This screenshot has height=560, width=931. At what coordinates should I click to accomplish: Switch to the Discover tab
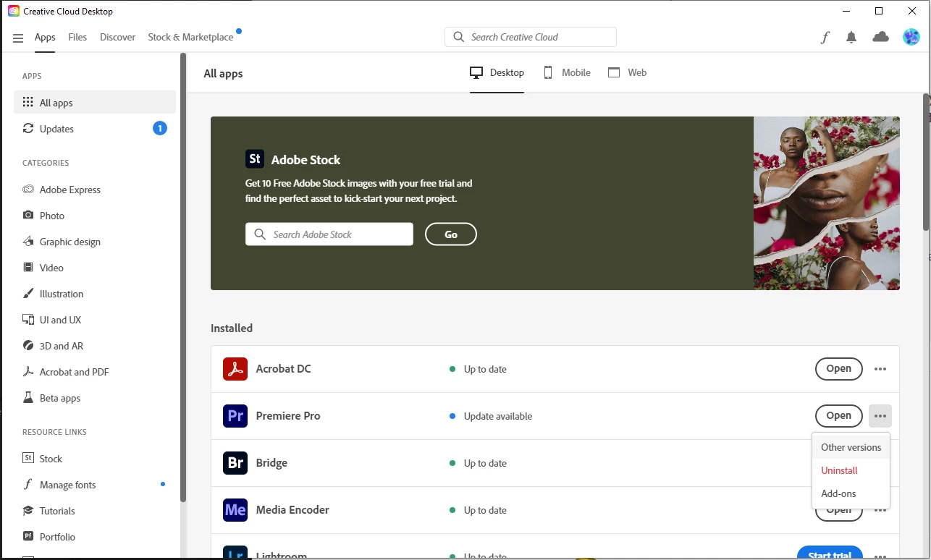coord(118,37)
